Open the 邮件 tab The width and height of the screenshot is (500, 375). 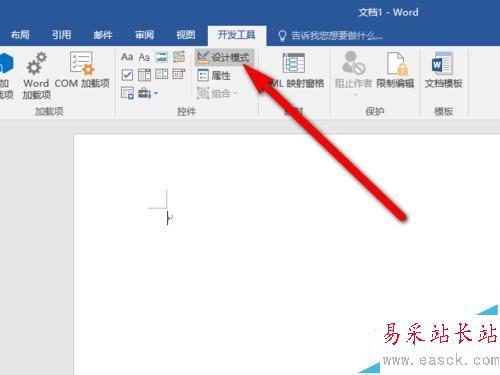pos(103,35)
